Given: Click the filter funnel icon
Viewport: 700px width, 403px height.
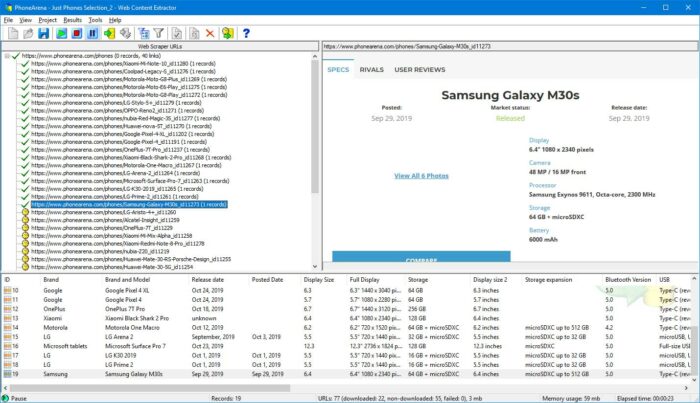Looking at the screenshot, I should point(158,33).
